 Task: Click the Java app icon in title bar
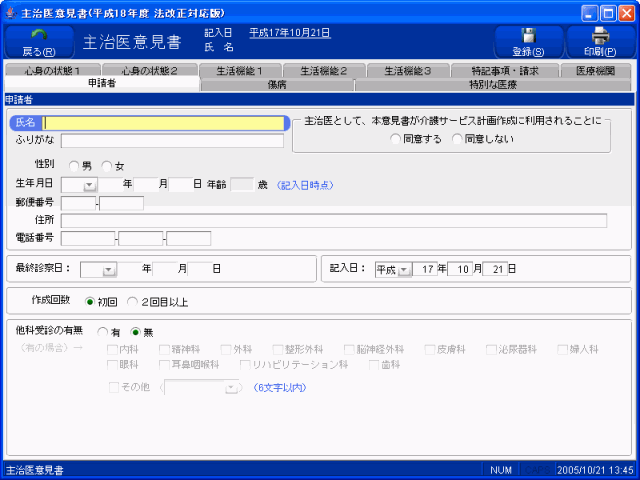(11, 13)
